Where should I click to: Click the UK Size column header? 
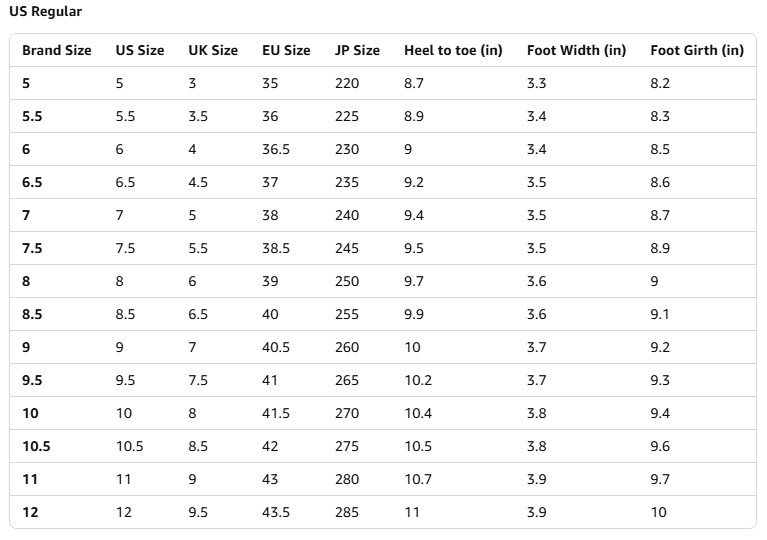213,50
